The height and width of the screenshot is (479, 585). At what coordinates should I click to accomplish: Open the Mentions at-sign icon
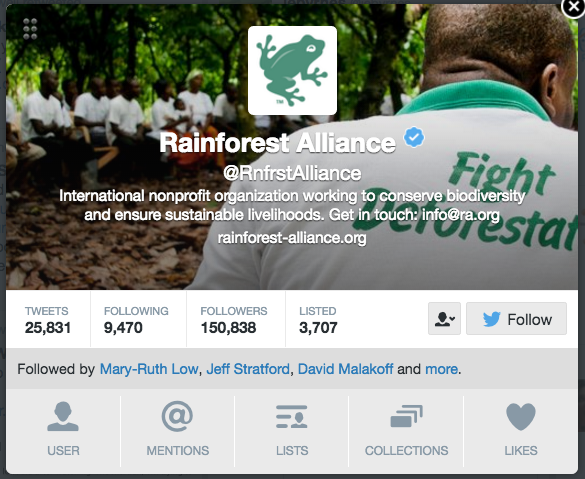tap(177, 416)
